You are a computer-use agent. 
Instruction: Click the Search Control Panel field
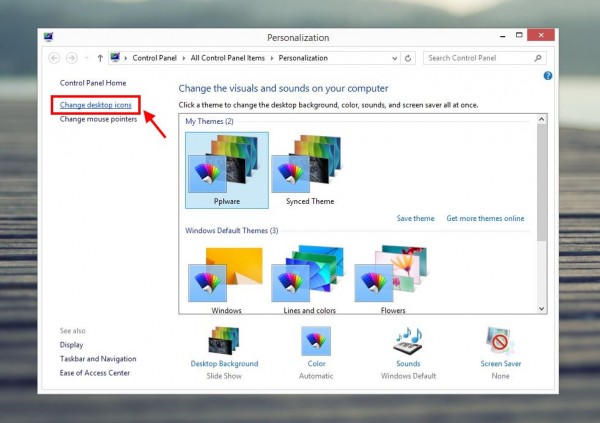[484, 58]
